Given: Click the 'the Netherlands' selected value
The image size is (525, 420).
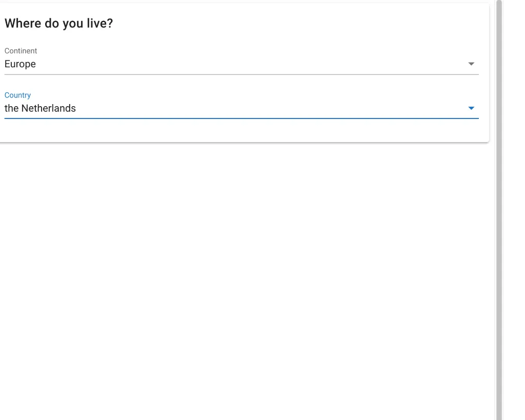Looking at the screenshot, I should tap(40, 108).
